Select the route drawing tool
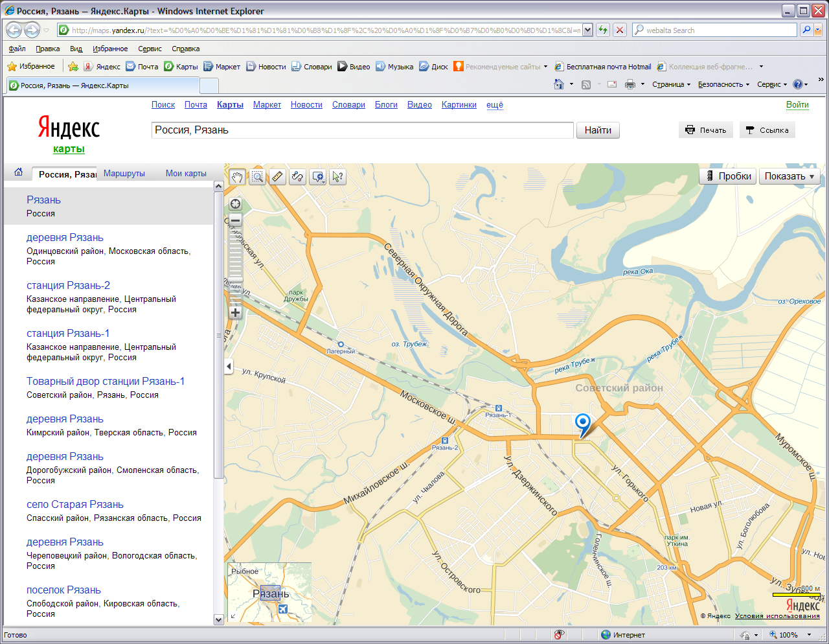The height and width of the screenshot is (644, 829). pyautogui.click(x=298, y=177)
